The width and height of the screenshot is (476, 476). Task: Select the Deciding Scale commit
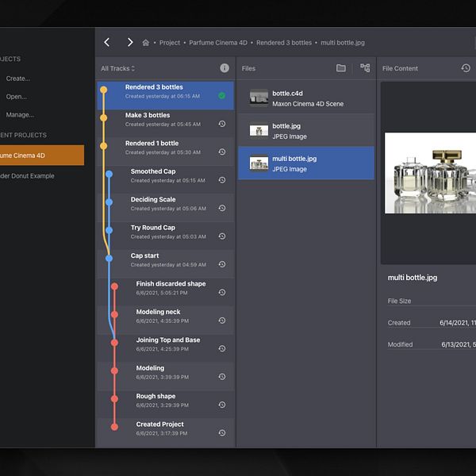coord(166,208)
